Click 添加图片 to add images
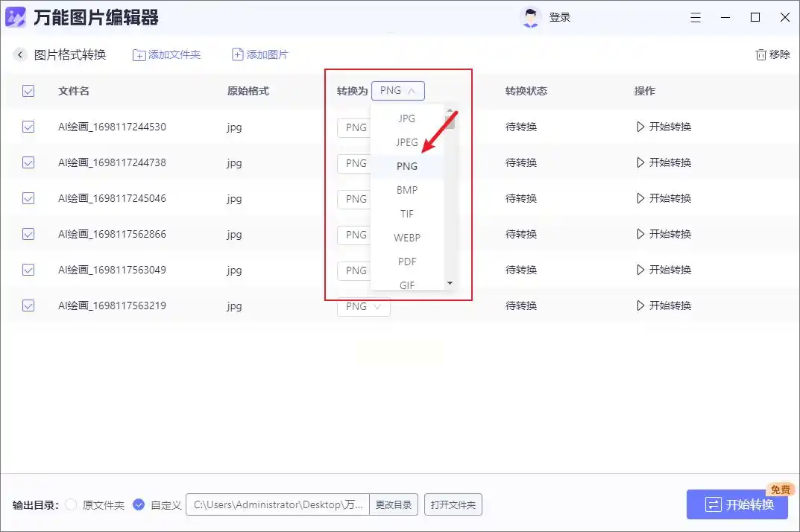This screenshot has height=532, width=800. (x=260, y=54)
